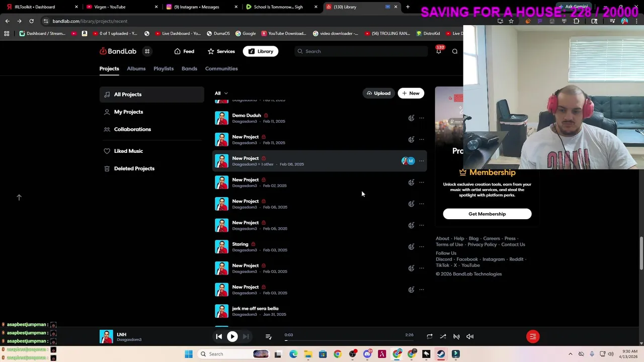Open three-dot menu on the Staring row
Viewport: 644px width, 362px height.
[x=422, y=247]
